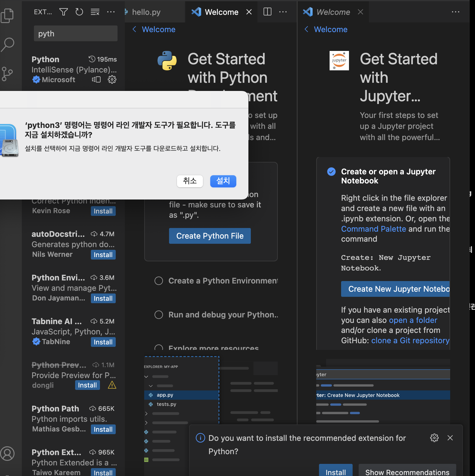Open the Command Palette link
This screenshot has height=476, width=475.
point(374,229)
